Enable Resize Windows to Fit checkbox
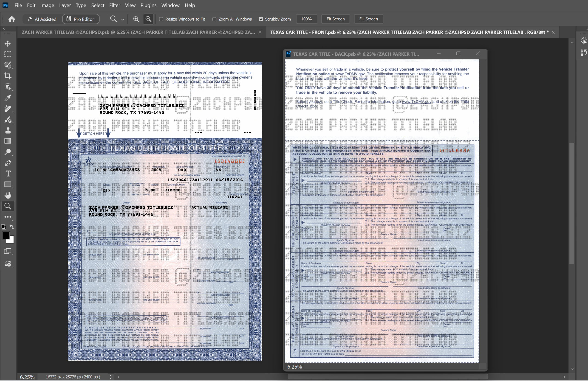This screenshot has height=381, width=588. pos(161,19)
